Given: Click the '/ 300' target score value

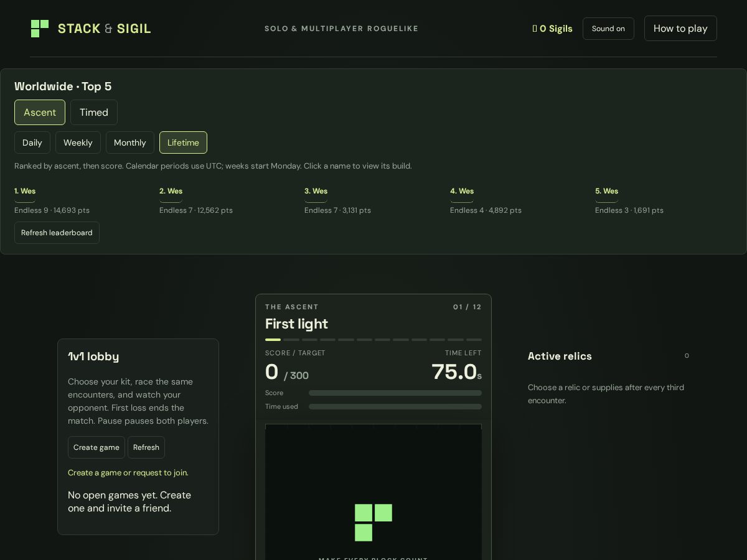Looking at the screenshot, I should pyautogui.click(x=296, y=376).
